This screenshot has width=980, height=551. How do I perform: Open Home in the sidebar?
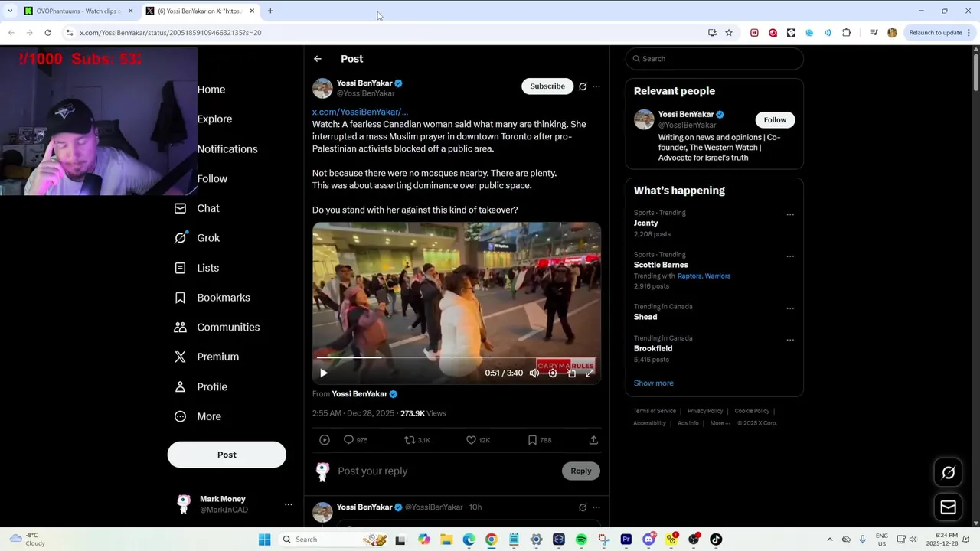211,90
